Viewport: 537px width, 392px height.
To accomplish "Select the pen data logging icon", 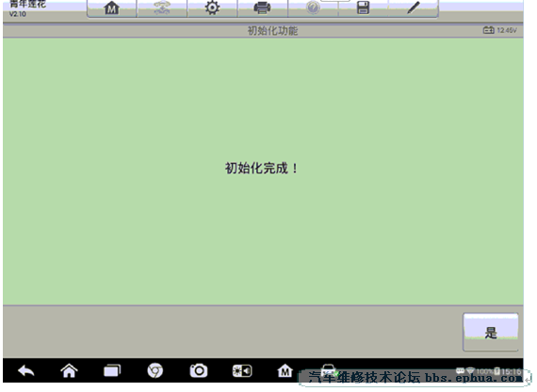I will point(414,8).
